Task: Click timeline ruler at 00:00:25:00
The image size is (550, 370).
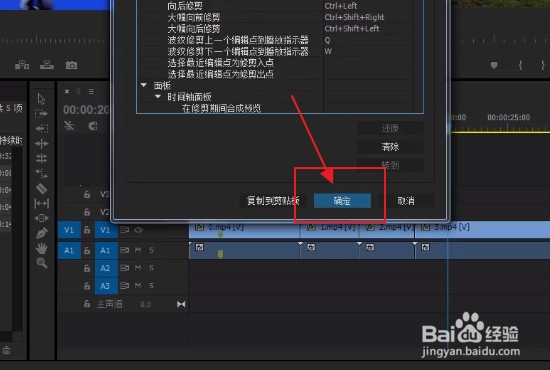Action: click(508, 117)
